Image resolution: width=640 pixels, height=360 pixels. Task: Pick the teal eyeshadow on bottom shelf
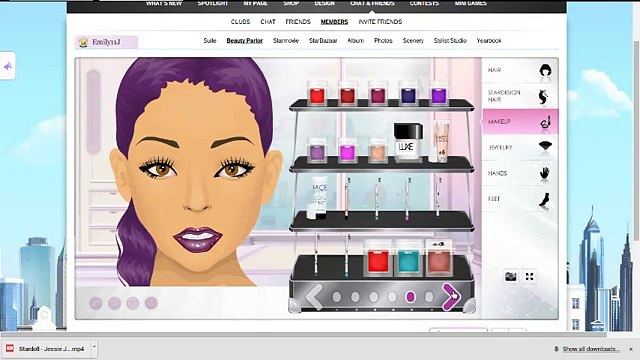(409, 257)
